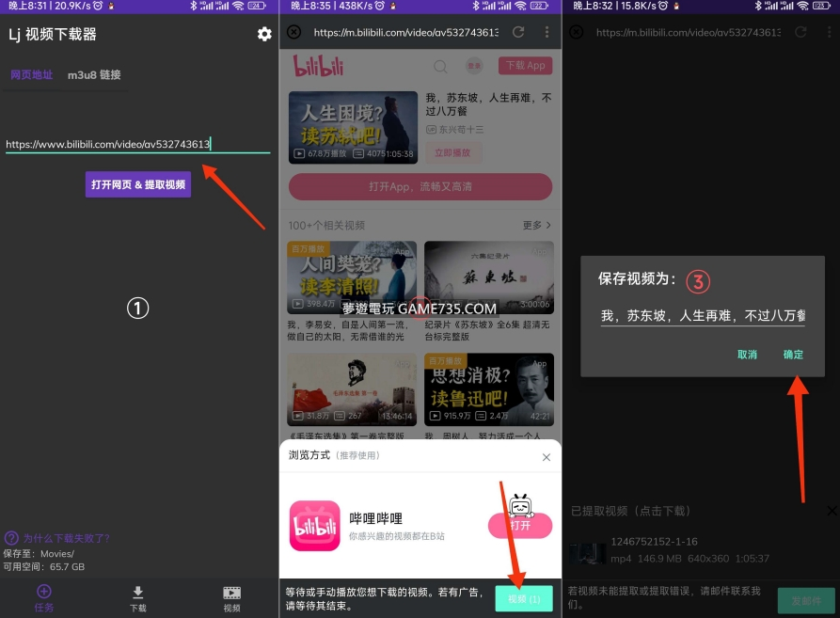
Task: Click 确定 in save dialog
Action: point(793,355)
